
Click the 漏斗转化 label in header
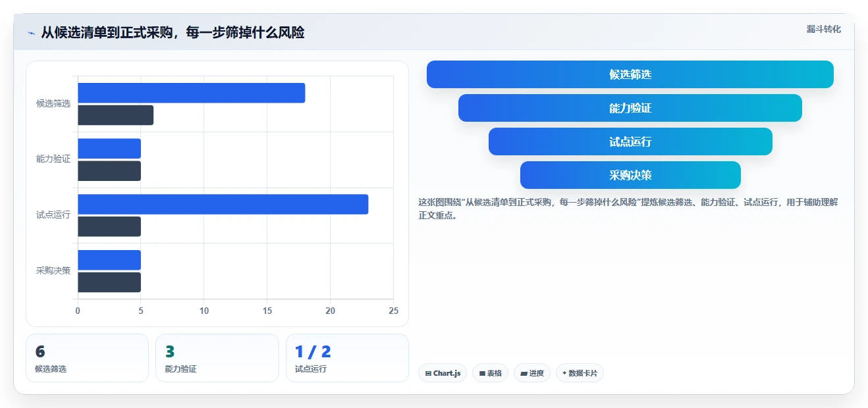[x=824, y=29]
